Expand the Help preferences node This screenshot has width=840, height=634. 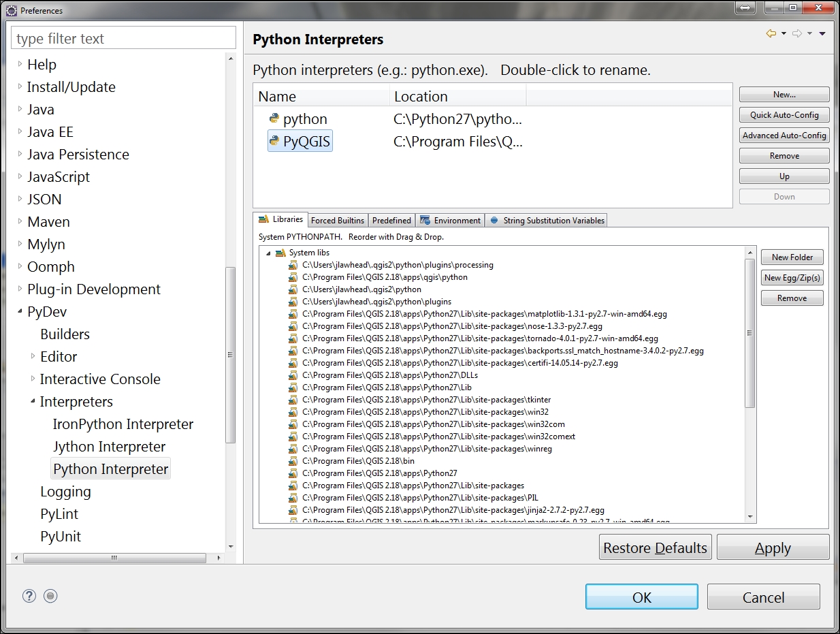(x=20, y=65)
